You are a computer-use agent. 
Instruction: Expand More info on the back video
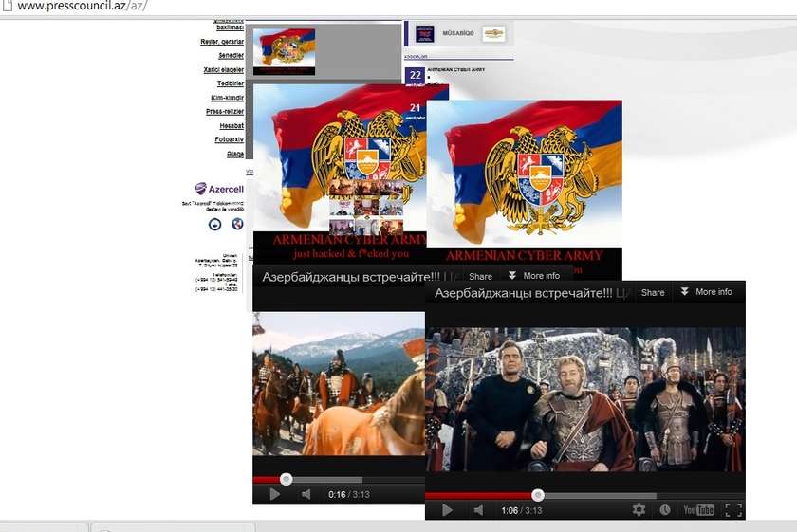(533, 276)
